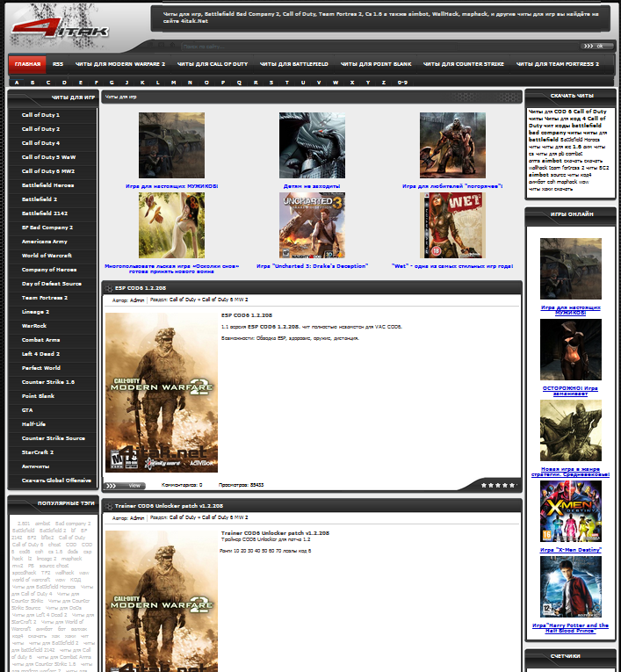Image resolution: width=621 pixels, height=672 pixels.
Task: Click Uncharted 3 game cover thumbnail
Action: (312, 226)
